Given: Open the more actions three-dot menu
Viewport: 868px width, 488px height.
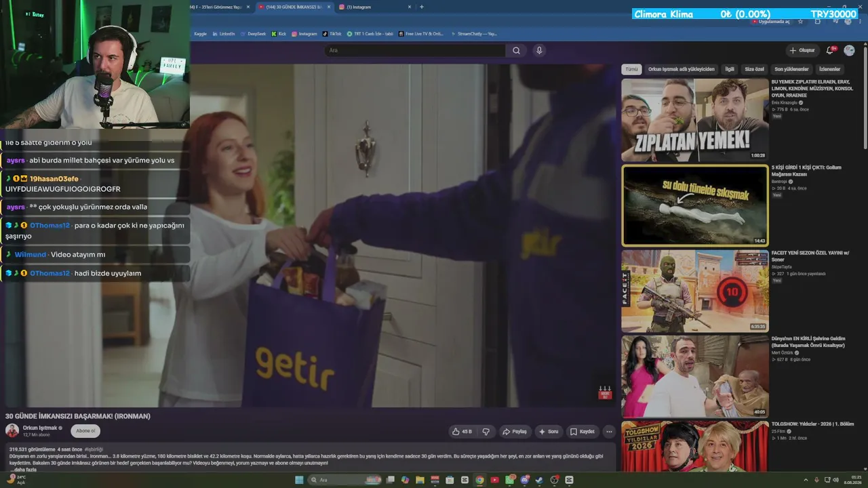Looking at the screenshot, I should pos(609,432).
